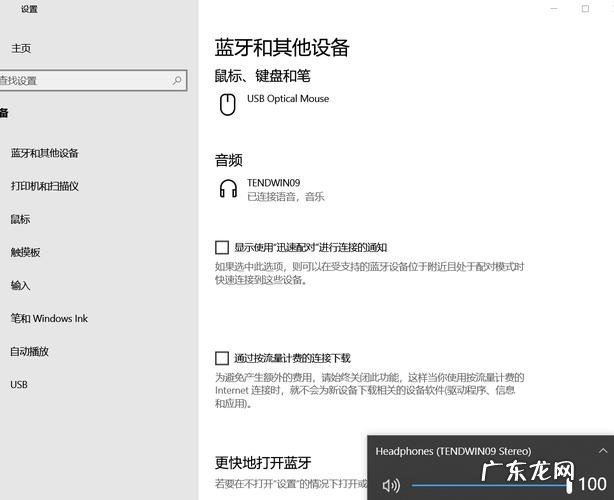Open the 笔和 Windows Ink settings
Screen dimensions: 614x500
click(49, 318)
